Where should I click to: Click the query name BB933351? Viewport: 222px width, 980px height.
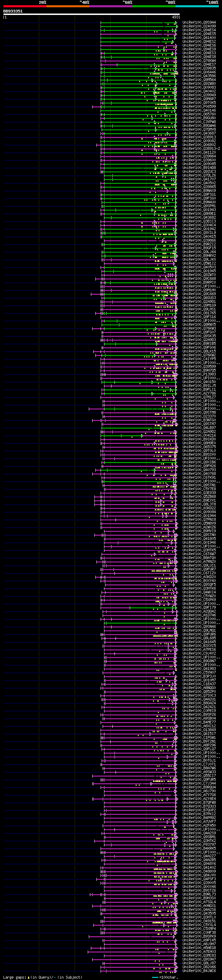[x=13, y=11]
